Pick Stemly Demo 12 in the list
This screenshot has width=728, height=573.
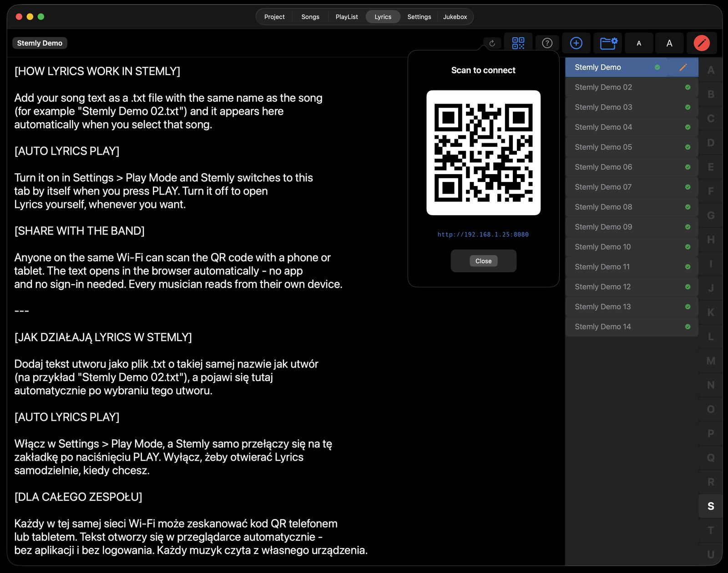[x=632, y=287]
